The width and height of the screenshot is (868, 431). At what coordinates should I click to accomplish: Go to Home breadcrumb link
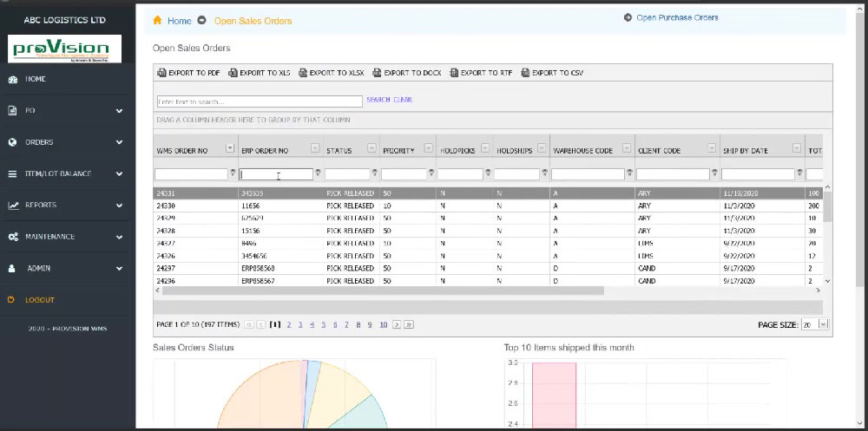pyautogui.click(x=180, y=21)
